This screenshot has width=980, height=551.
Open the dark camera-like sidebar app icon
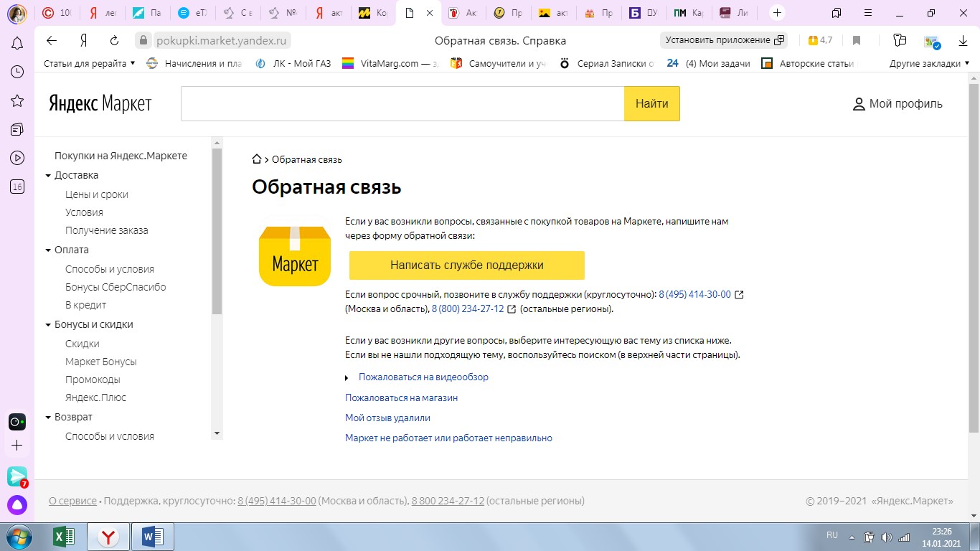(x=17, y=421)
